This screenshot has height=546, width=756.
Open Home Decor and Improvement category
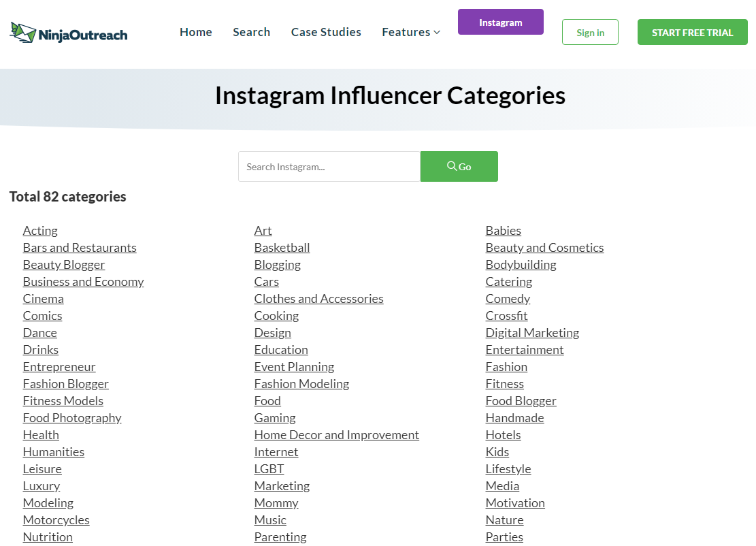[336, 435]
